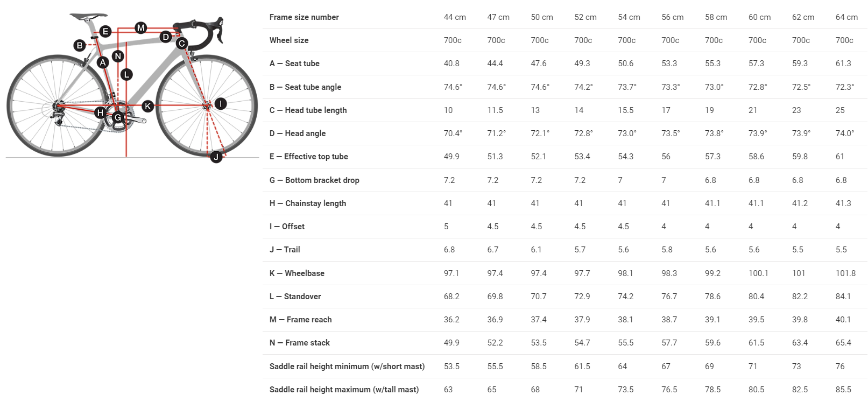Select the D head angle marker

pos(166,37)
